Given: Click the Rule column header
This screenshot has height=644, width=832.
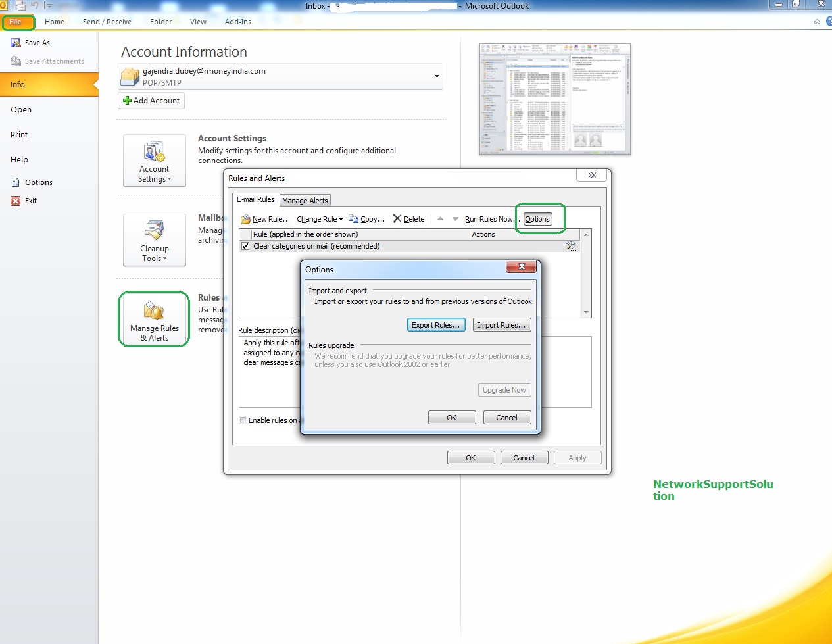Looking at the screenshot, I should tap(360, 234).
